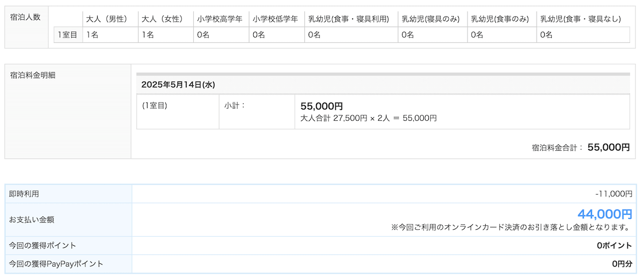Screen dimensions: 644x279
Task: Select the -11,000円 discount amount
Action: pyautogui.click(x=613, y=194)
